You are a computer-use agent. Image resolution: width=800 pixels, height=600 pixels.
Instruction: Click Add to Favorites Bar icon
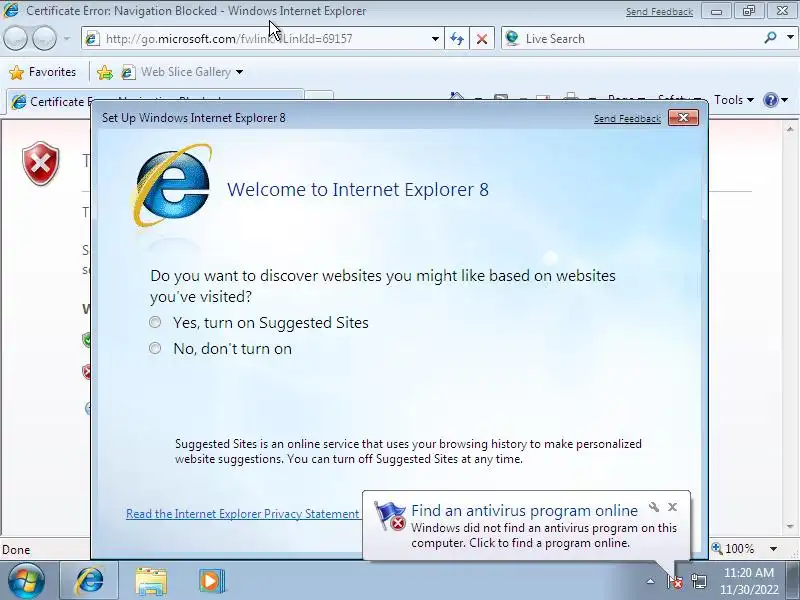105,72
